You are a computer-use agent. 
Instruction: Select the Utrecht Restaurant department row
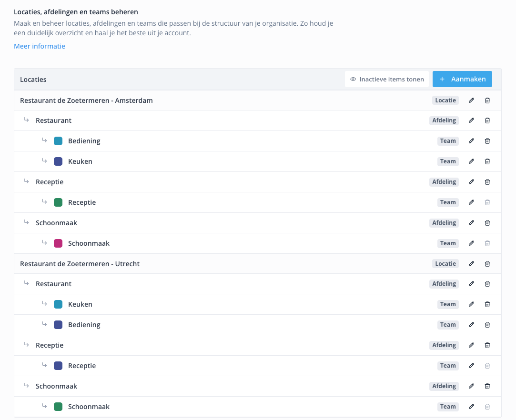53,284
